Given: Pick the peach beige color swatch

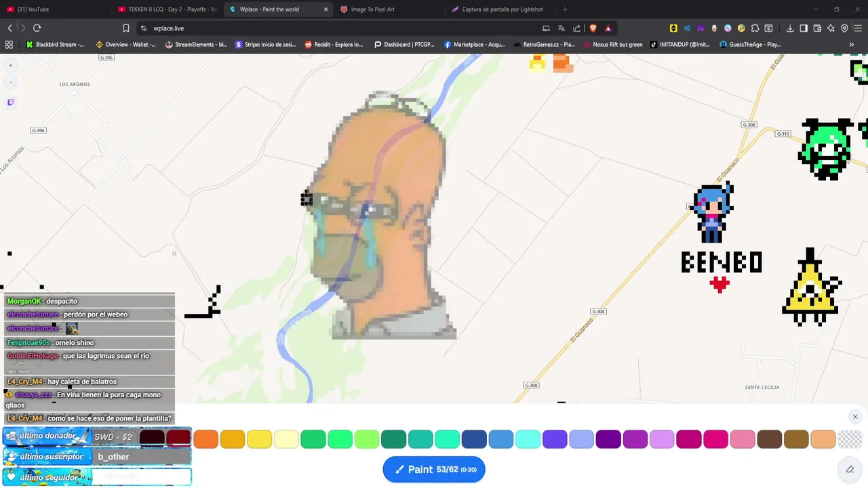Looking at the screenshot, I should [823, 439].
